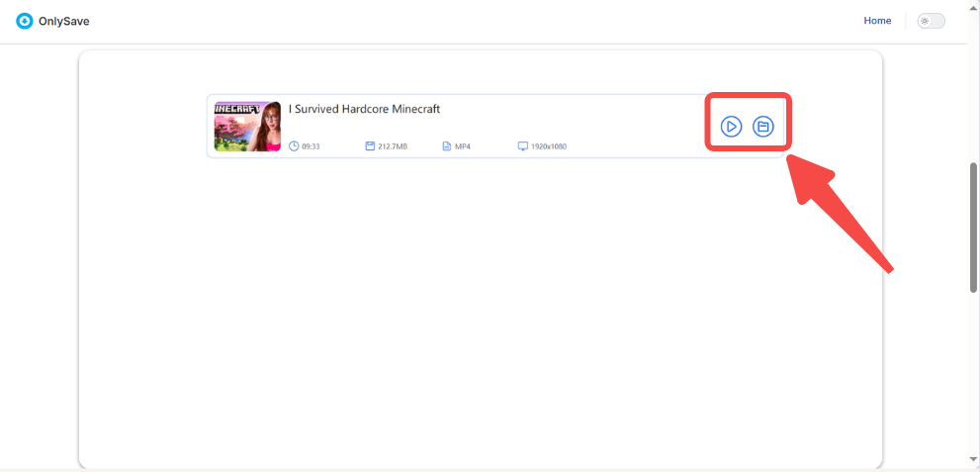The height and width of the screenshot is (472, 980).
Task: Open the Minecraft video thumbnail
Action: [x=247, y=126]
